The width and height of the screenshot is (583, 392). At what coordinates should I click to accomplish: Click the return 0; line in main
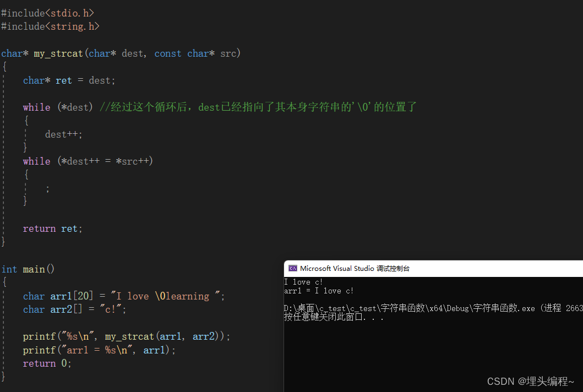coord(46,363)
